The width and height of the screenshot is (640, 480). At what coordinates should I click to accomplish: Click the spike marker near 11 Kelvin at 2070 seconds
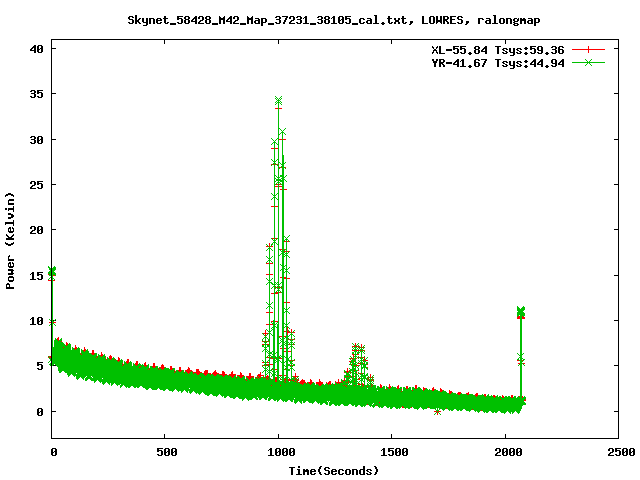tap(520, 311)
